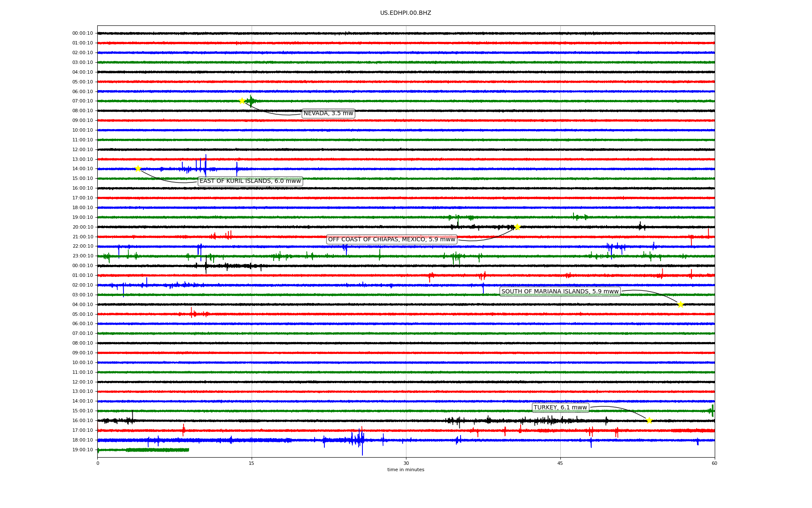Click the yellow star for the Turkey event
The width and height of the screenshot is (812, 508).
[x=649, y=420]
